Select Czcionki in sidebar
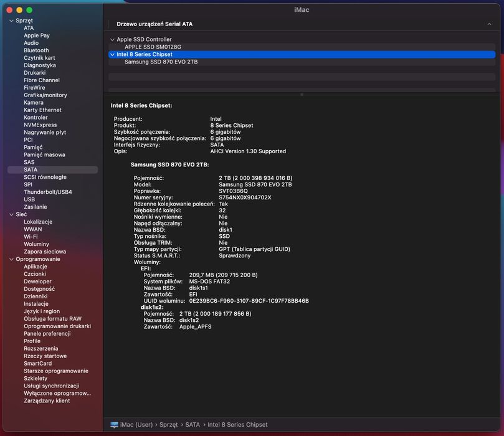The image size is (504, 436). coord(35,273)
